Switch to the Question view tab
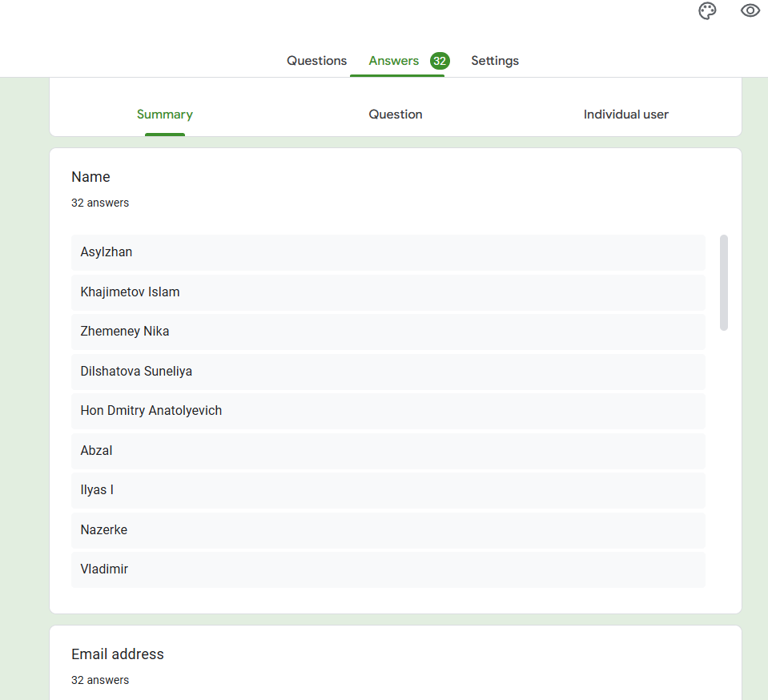768x700 pixels. click(x=396, y=115)
